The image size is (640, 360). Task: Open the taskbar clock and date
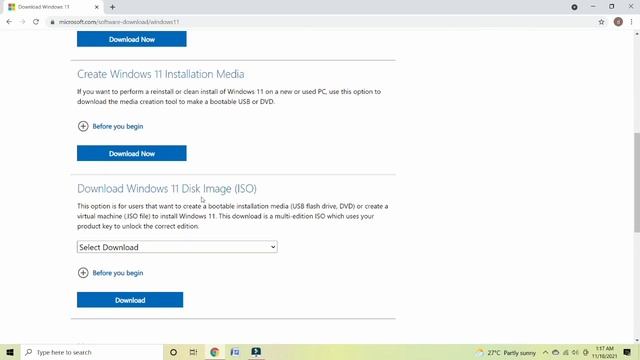point(604,352)
